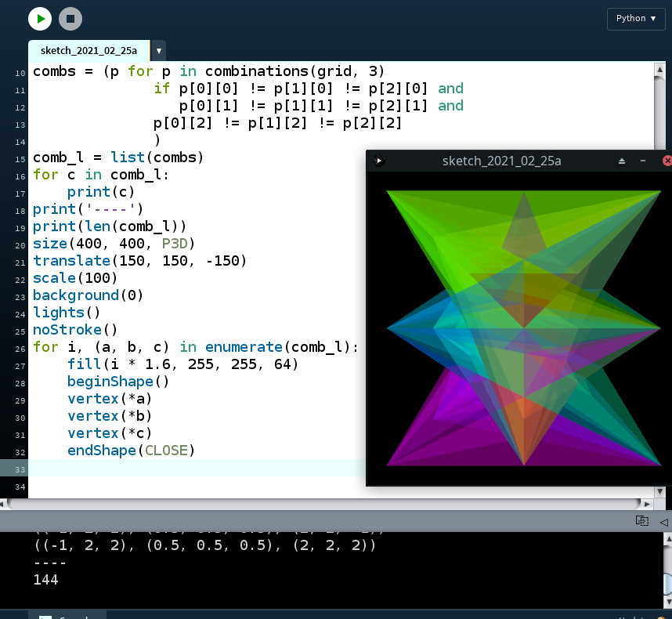Click the 'CLOSE' constant in endShape
The image size is (672, 619).
pyautogui.click(x=166, y=451)
